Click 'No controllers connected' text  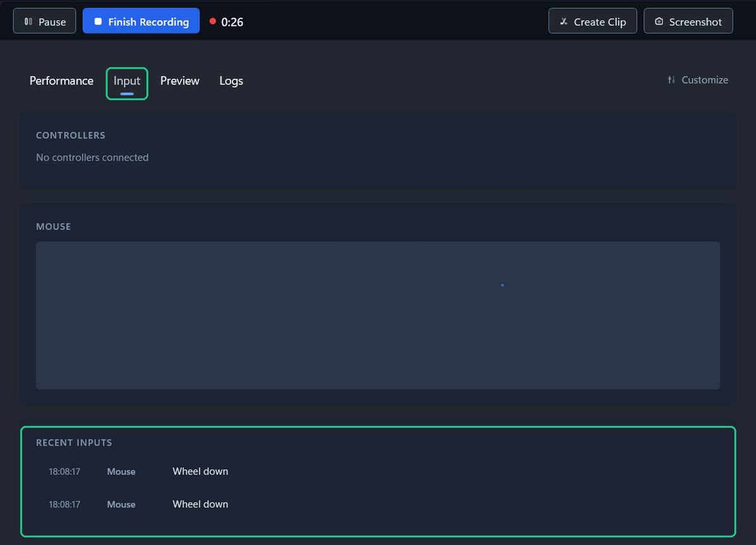point(92,158)
